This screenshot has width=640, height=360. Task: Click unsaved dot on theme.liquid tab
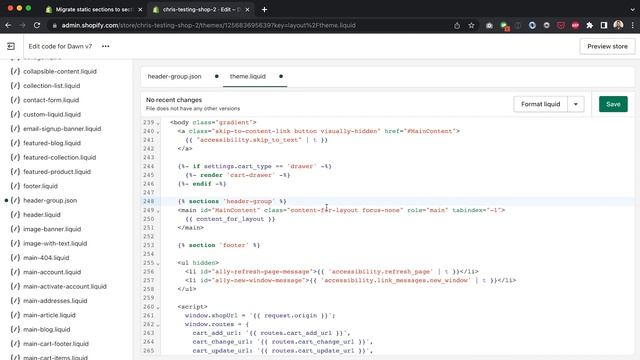tap(281, 76)
